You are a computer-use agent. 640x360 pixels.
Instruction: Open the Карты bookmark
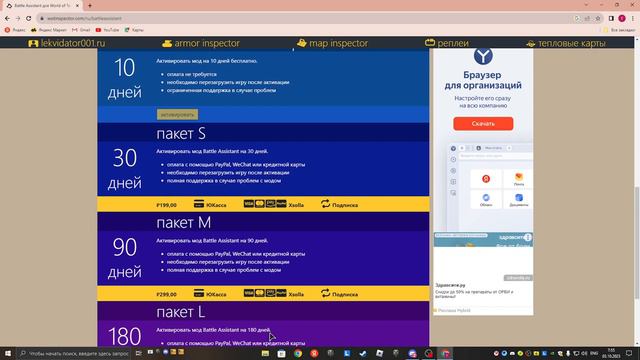pos(134,30)
